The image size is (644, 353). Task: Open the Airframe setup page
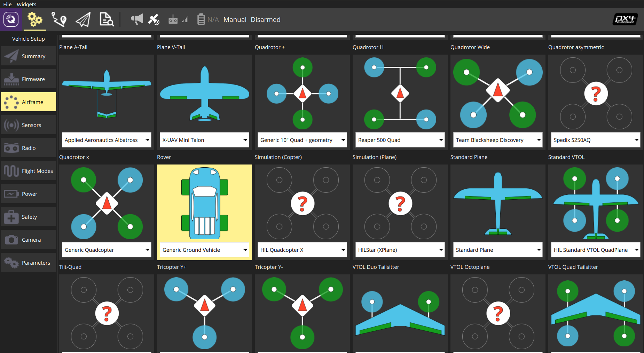tap(29, 102)
